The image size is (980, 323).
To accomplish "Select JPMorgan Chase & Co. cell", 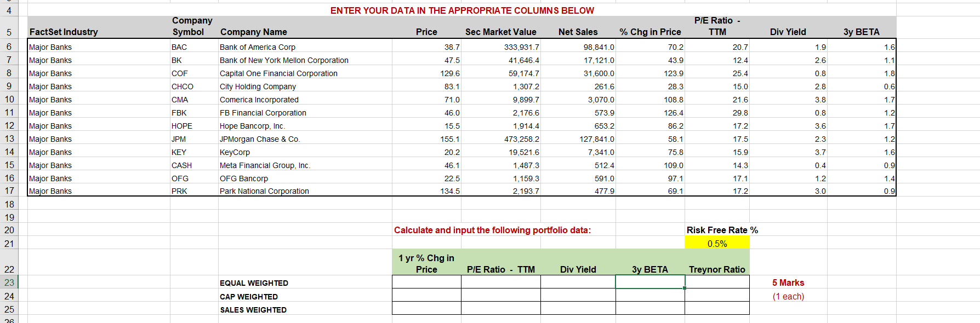I will coord(305,139).
